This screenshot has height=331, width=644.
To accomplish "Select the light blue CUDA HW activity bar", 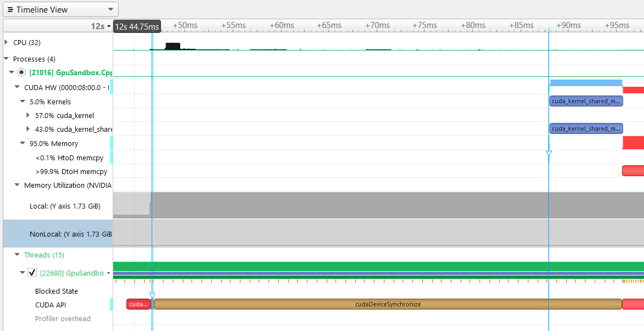I will [586, 83].
